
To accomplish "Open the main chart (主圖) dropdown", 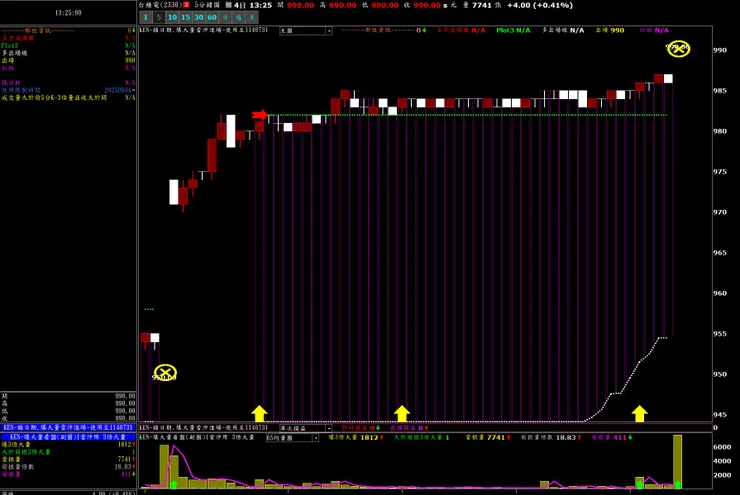I will point(305,31).
